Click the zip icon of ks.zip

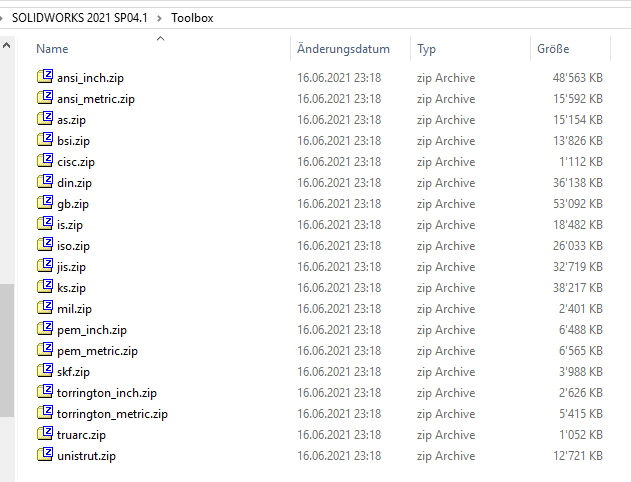click(x=45, y=286)
